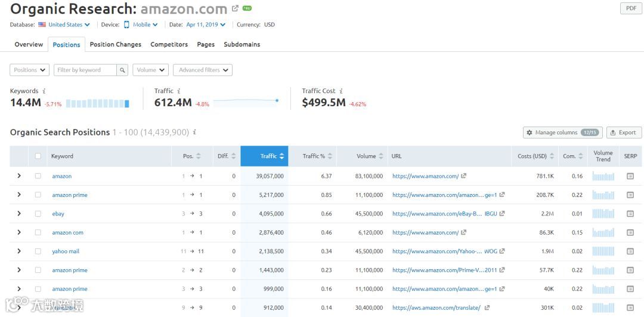Image resolution: width=644 pixels, height=317 pixels.
Task: Open SERP snapshot icon for amazon row
Action: pyautogui.click(x=630, y=176)
